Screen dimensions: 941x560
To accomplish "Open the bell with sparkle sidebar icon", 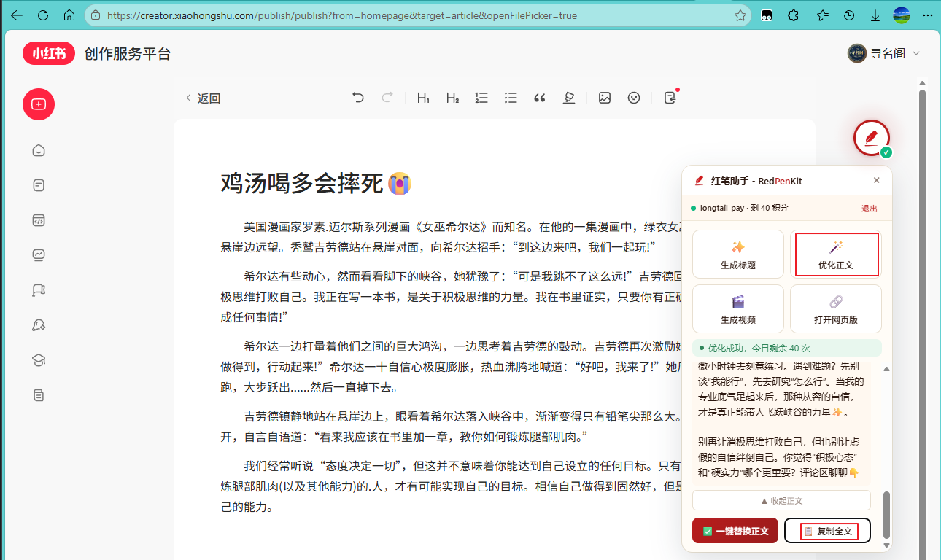I will (39, 325).
